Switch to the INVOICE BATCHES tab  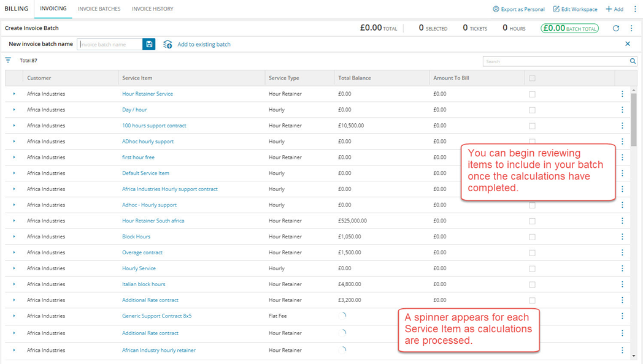pos(99,9)
